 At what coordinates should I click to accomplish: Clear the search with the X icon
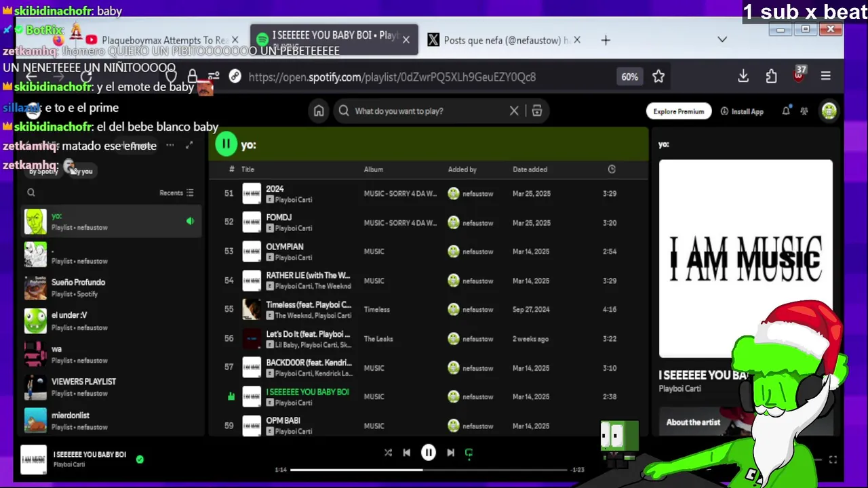click(x=514, y=111)
